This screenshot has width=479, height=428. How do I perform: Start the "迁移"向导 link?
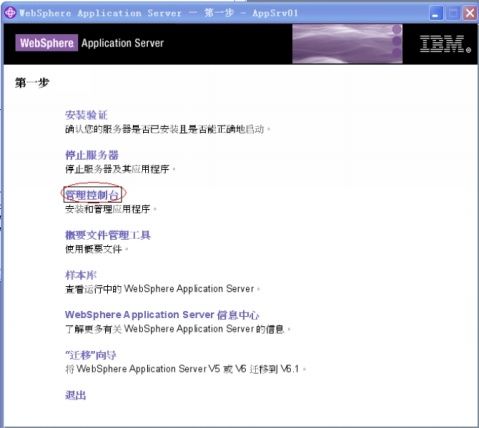(x=91, y=355)
